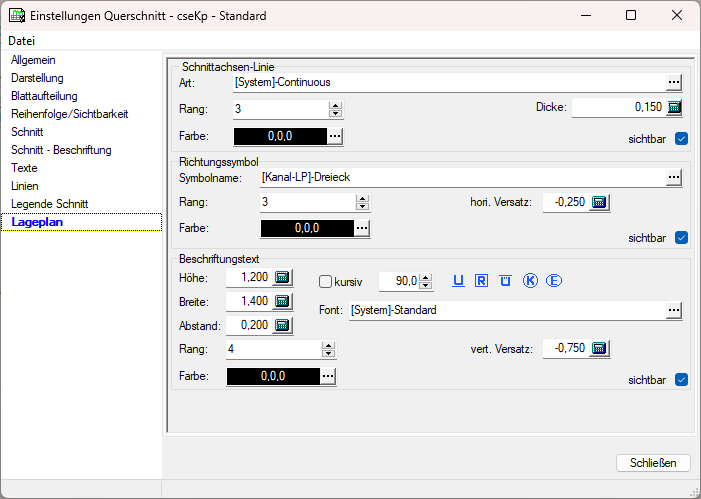Screen dimensions: 701x499
Task: Select Schnitt - Beschriftung in sidebar
Action: click(x=61, y=150)
